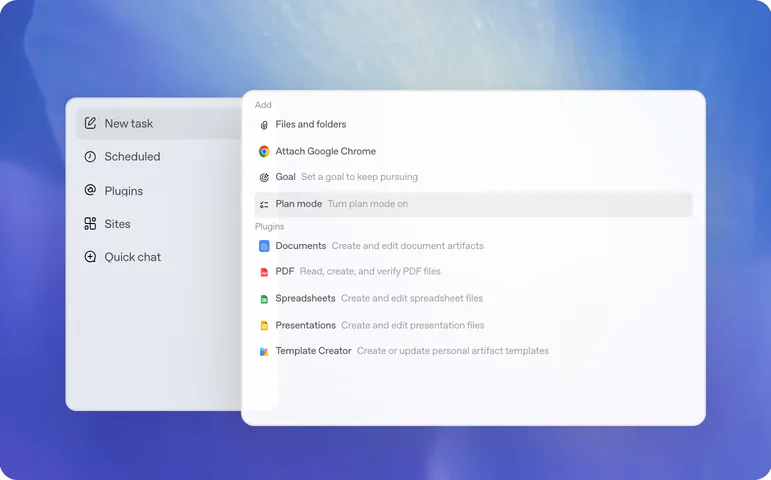This screenshot has width=771, height=480.
Task: Click 'Create and edit spreadsheet files' text
Action: [x=412, y=299]
